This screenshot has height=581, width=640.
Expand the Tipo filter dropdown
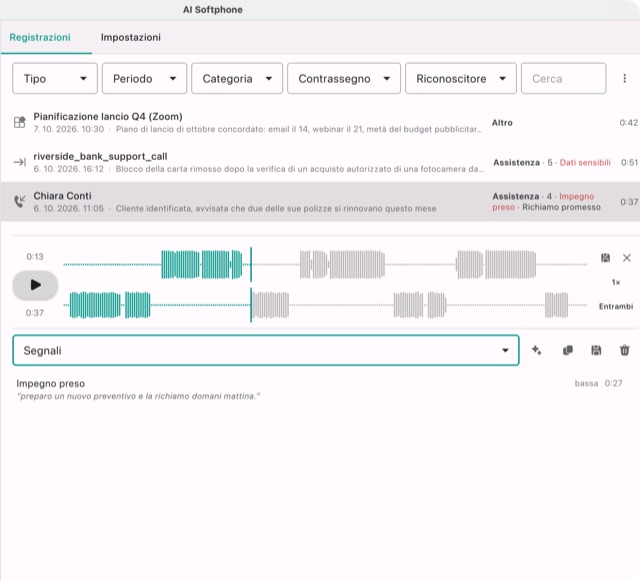pos(55,78)
